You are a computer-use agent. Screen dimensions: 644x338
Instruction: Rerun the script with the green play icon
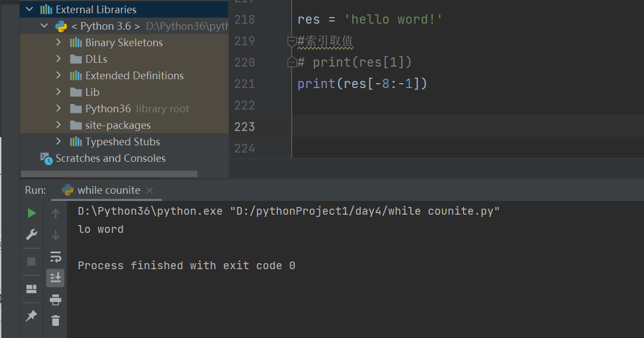pyautogui.click(x=32, y=213)
